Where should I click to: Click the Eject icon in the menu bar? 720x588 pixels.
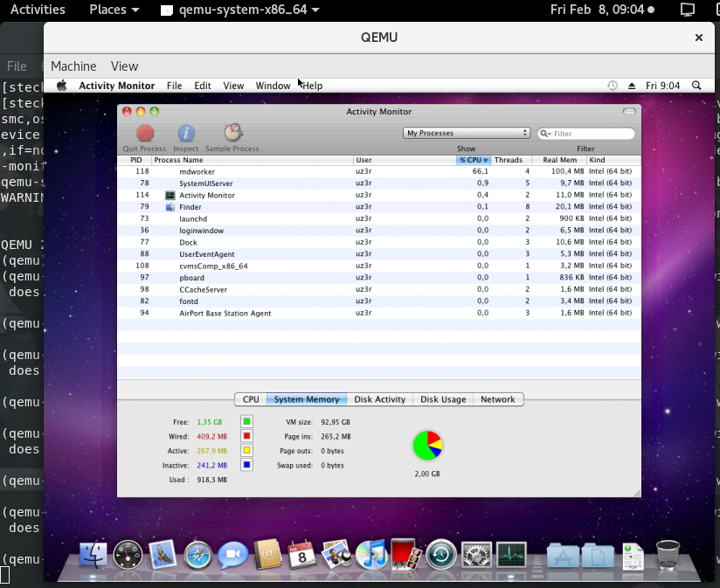coord(632,86)
